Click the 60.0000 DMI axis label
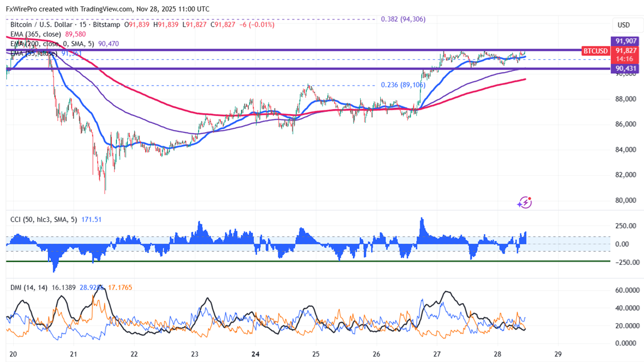 [627, 290]
